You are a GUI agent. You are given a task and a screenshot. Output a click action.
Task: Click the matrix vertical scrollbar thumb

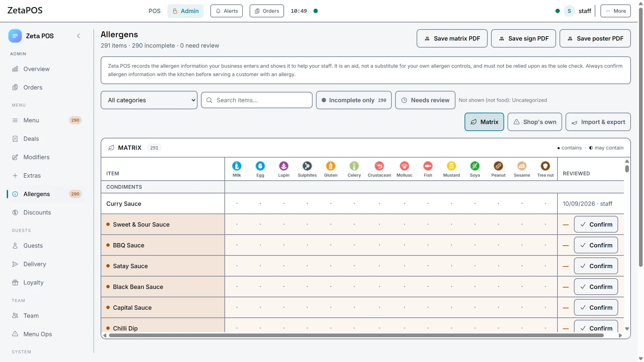point(627,169)
